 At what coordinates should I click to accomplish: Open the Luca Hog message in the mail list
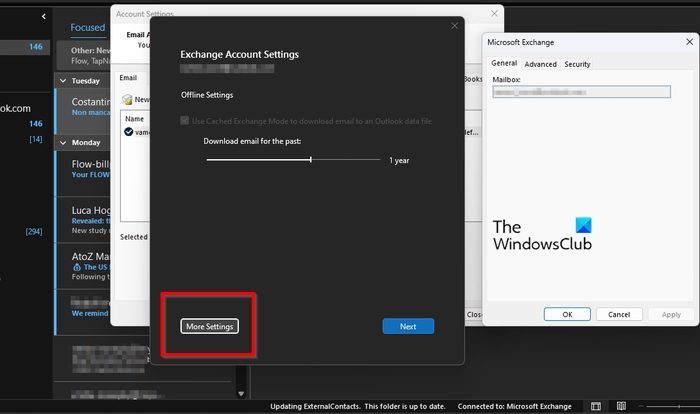coord(83,220)
